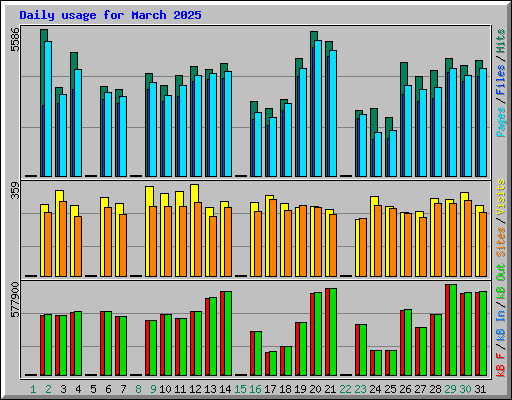Click the day 3 orange sites bar
Screen dimensions: 512x400
[63, 239]
